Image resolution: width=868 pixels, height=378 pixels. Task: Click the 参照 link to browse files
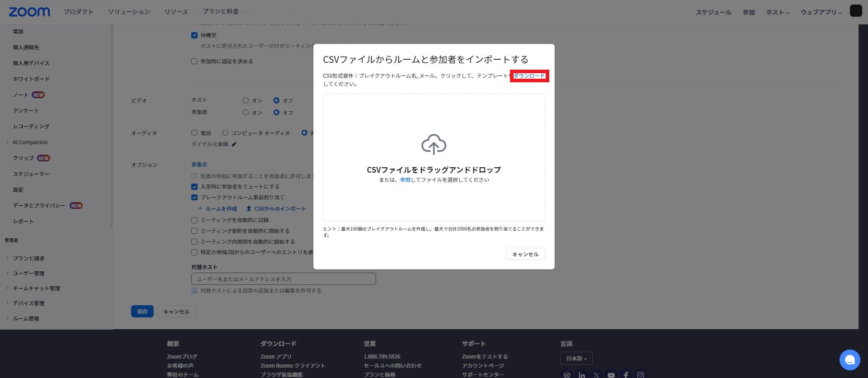(x=405, y=180)
